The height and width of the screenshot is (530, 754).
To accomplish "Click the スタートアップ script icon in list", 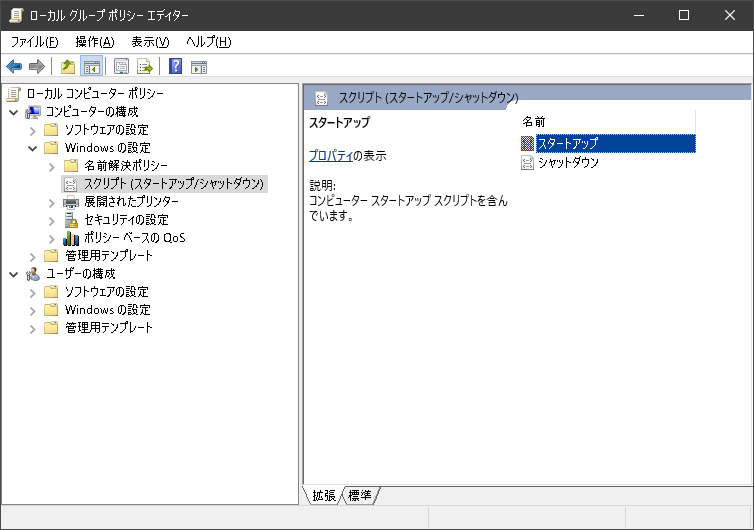I will [528, 143].
